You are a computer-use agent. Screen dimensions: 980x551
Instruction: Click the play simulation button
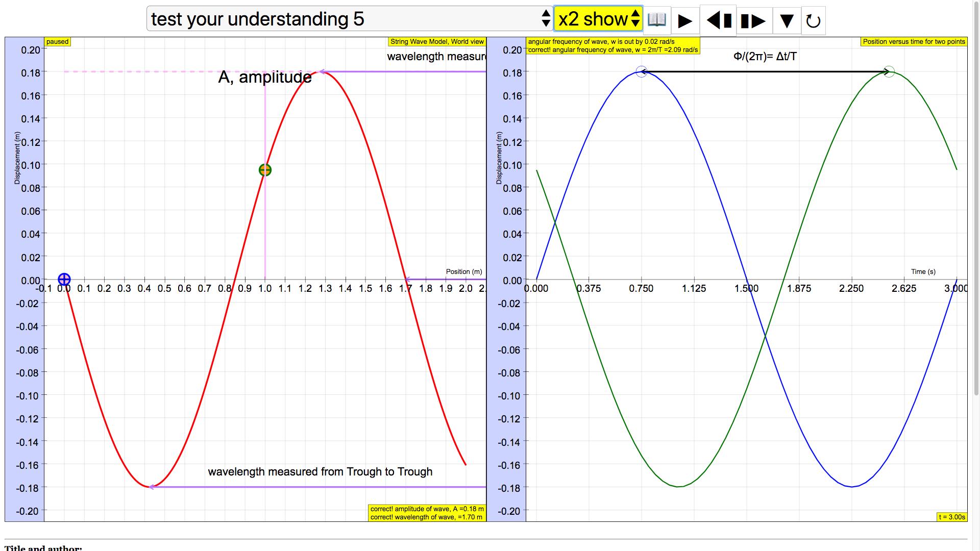(685, 21)
